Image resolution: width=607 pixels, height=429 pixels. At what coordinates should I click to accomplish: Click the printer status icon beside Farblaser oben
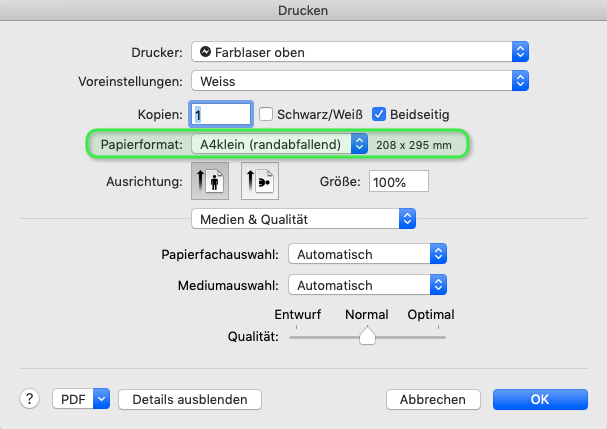(205, 51)
